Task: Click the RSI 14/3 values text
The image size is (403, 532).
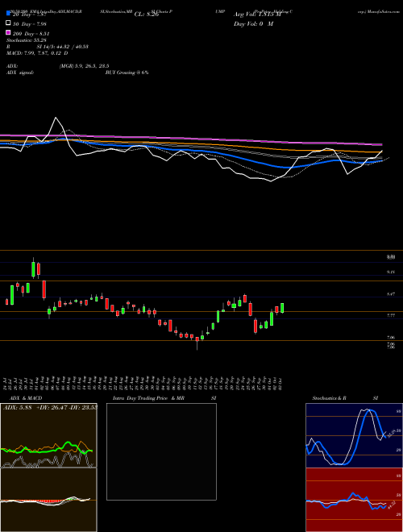Action: click(63, 47)
